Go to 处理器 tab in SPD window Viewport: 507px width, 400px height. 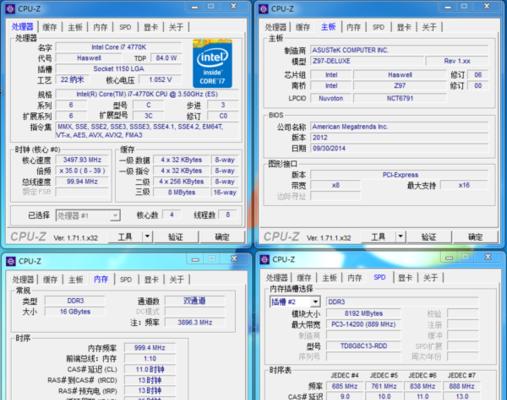277,277
